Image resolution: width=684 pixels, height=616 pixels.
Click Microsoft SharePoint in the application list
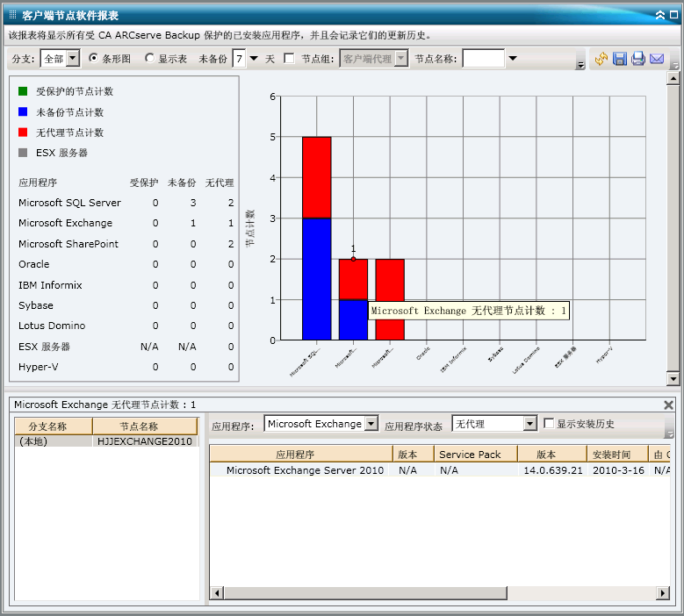(68, 244)
